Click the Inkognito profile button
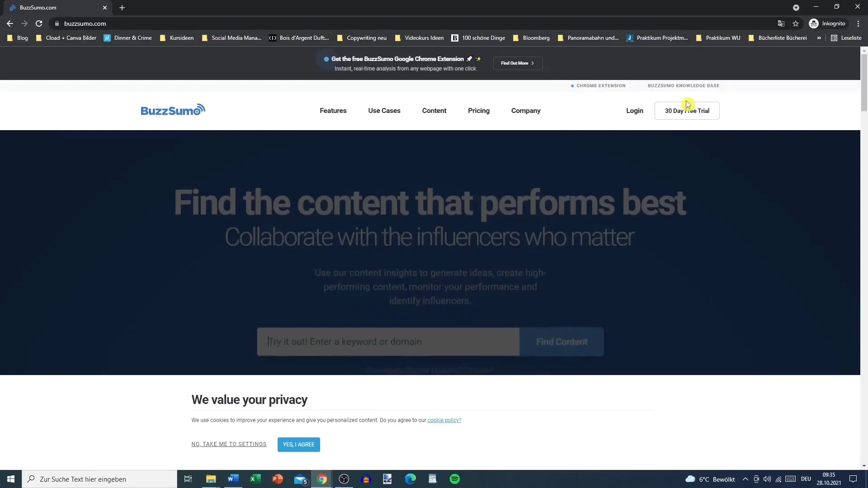 [827, 23]
